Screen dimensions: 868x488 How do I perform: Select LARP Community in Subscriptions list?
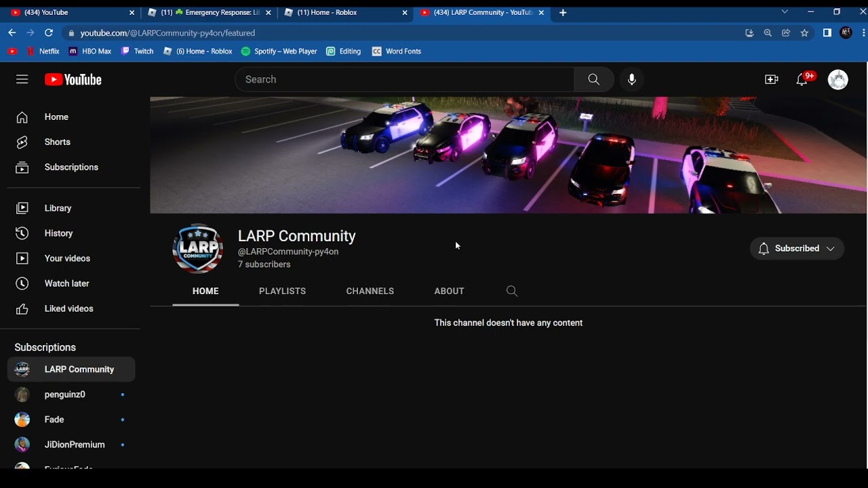click(x=71, y=369)
